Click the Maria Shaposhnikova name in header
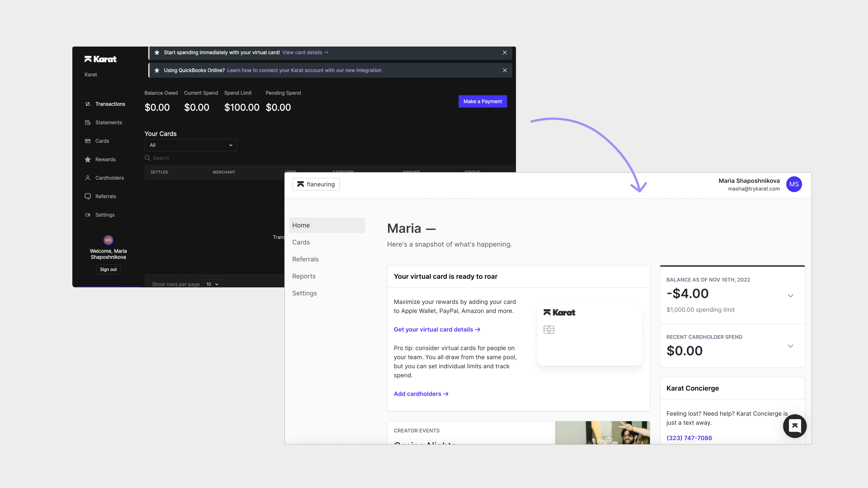 click(x=749, y=181)
